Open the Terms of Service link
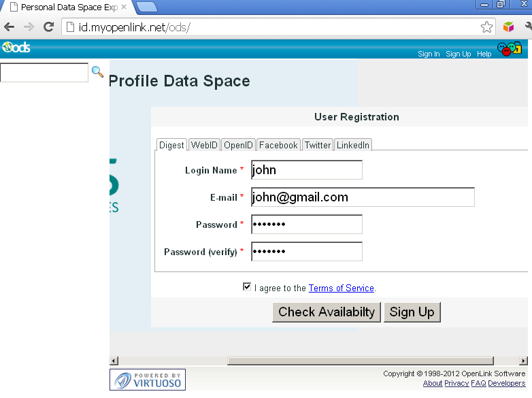 341,288
